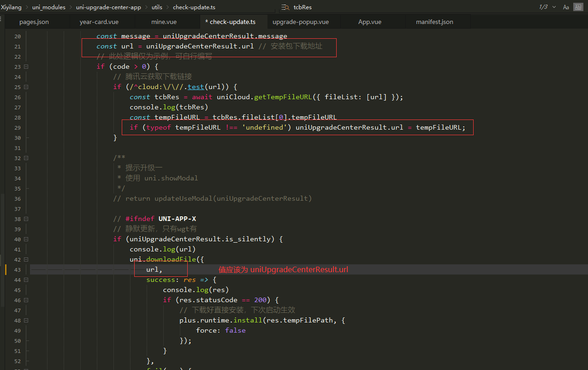Click 'tcbRes.fileList[0].tempFileURL' on line 28
Viewport: 588px width, 370px height.
point(275,117)
